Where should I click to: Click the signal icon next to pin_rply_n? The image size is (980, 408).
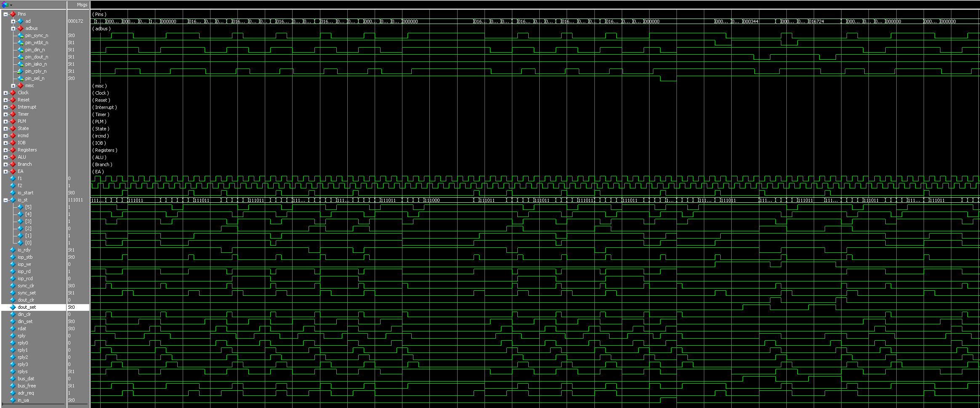coord(20,71)
